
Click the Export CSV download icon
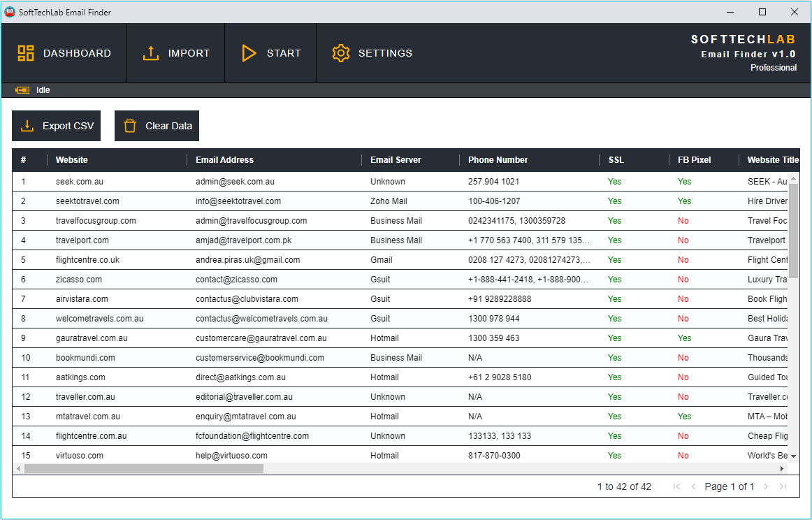pyautogui.click(x=27, y=126)
